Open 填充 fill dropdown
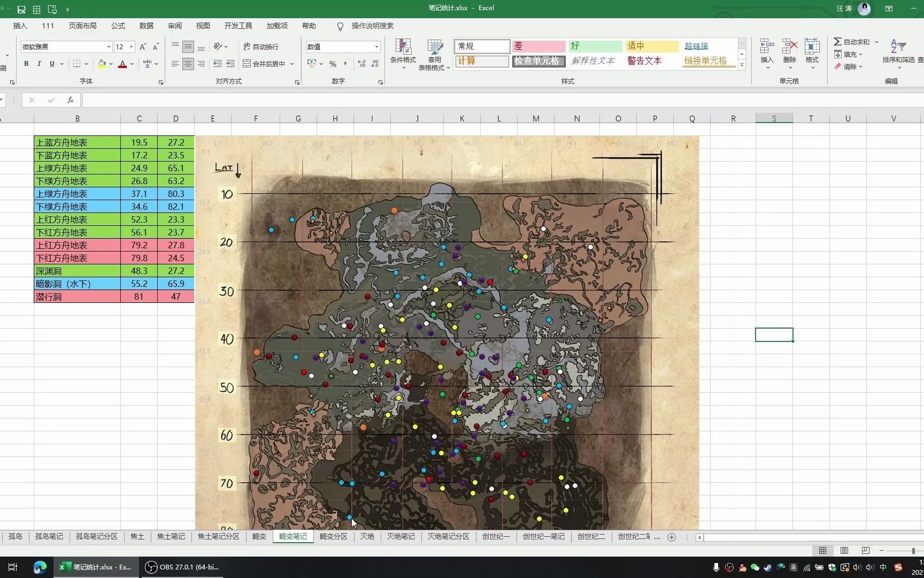The width and height of the screenshot is (924, 578). click(849, 54)
